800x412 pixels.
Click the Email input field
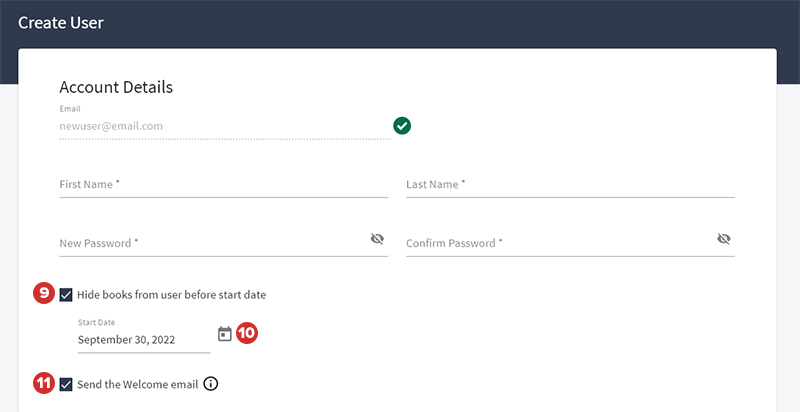click(224, 127)
